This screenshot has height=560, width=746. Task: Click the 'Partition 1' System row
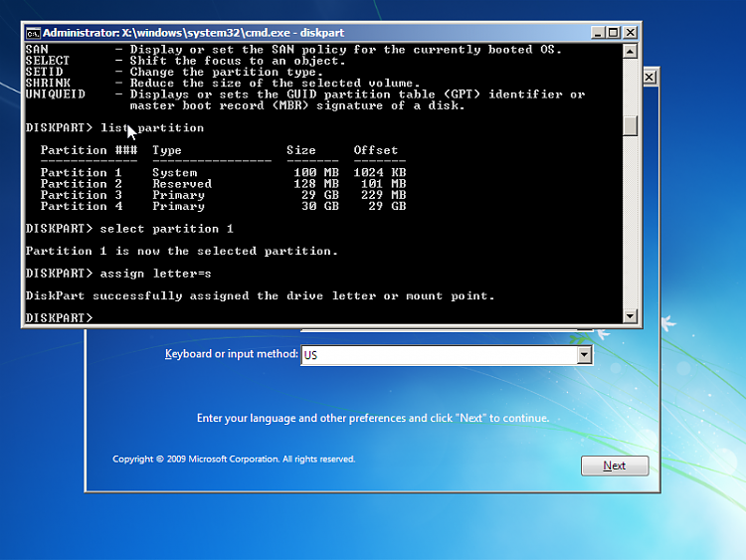coord(223,173)
